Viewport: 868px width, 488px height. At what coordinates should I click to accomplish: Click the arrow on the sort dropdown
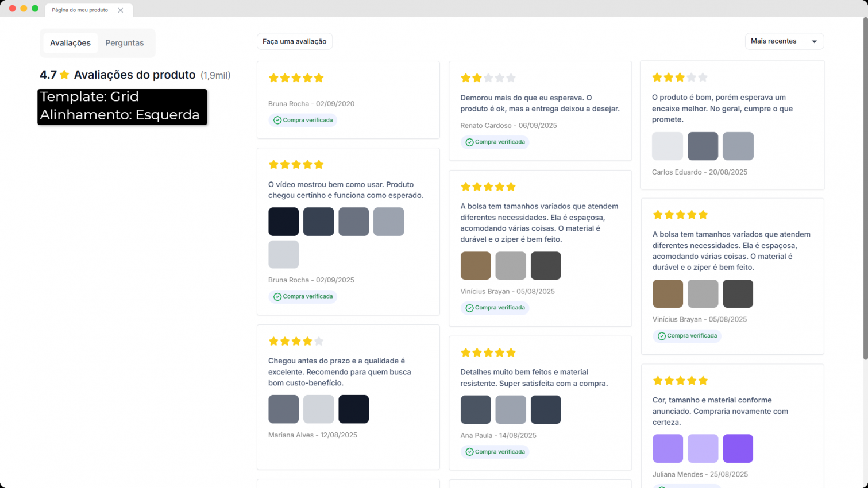pyautogui.click(x=814, y=42)
